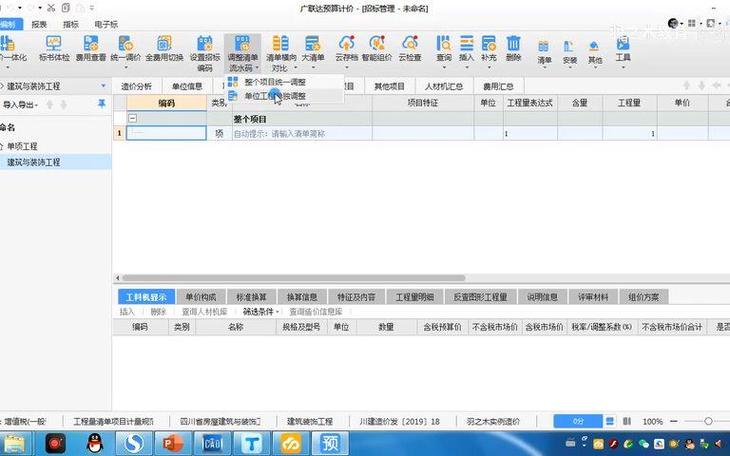Click the horizontal scrollbar of the main table
730x456 pixels.
[293, 278]
